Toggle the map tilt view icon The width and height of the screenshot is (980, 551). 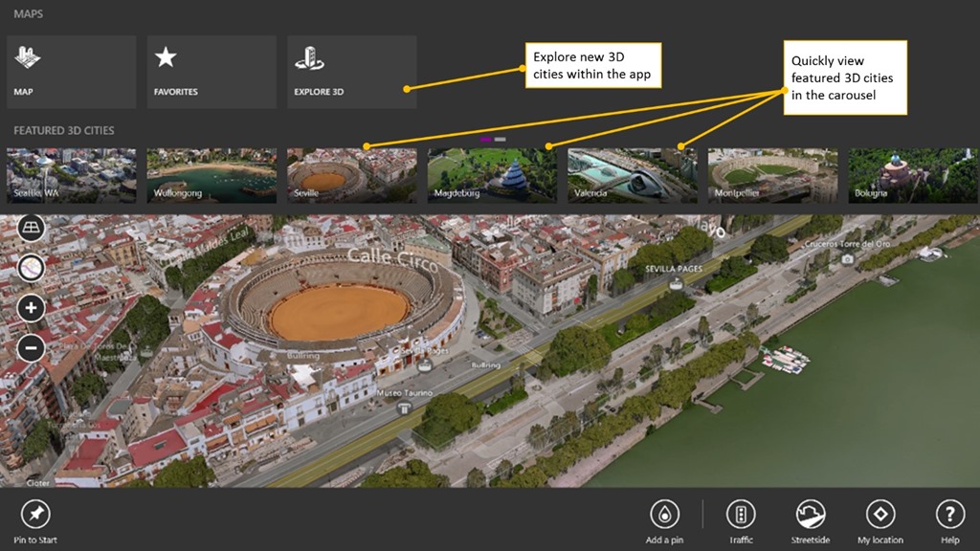pyautogui.click(x=31, y=229)
